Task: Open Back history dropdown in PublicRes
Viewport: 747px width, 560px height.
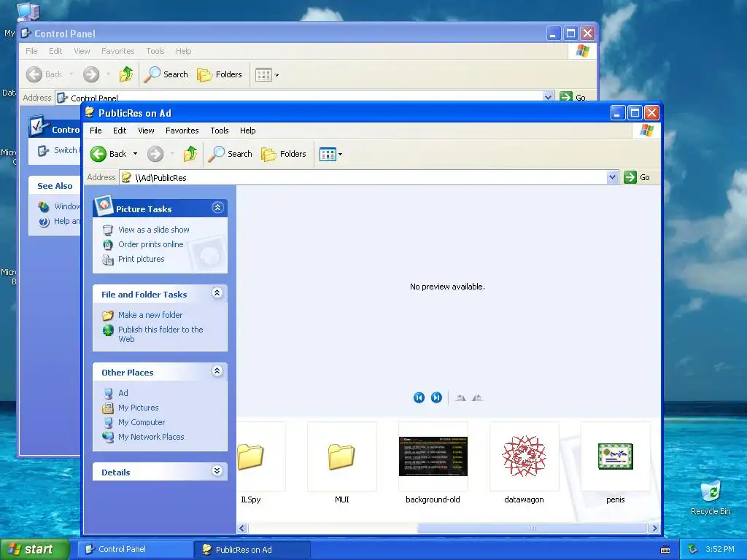Action: tap(135, 154)
